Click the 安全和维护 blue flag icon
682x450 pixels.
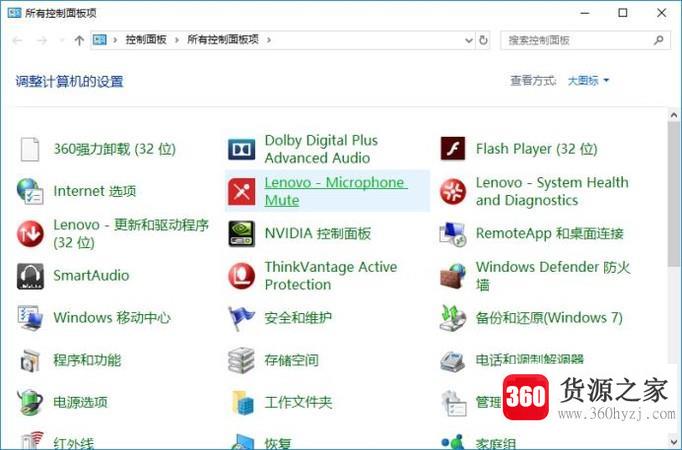[x=241, y=318]
